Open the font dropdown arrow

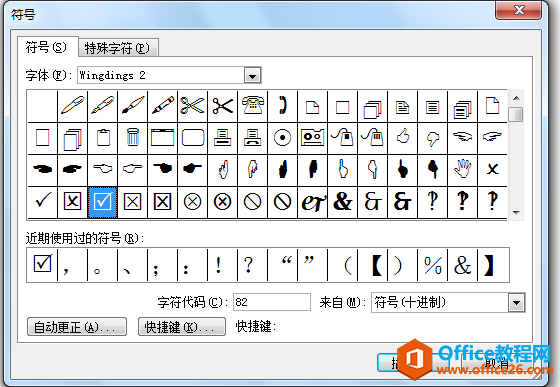click(x=252, y=76)
